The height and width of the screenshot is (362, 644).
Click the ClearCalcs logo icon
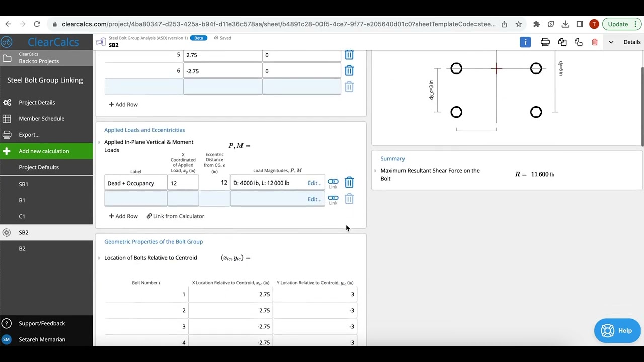click(x=7, y=42)
